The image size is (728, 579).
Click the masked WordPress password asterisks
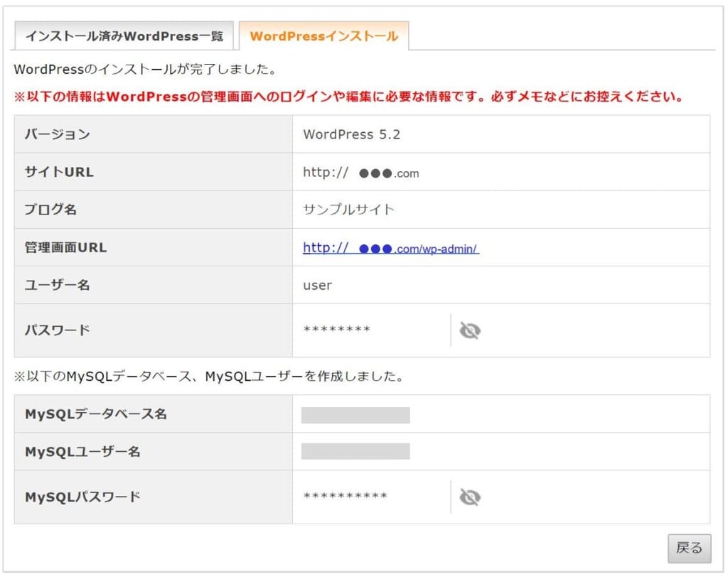[336, 330]
